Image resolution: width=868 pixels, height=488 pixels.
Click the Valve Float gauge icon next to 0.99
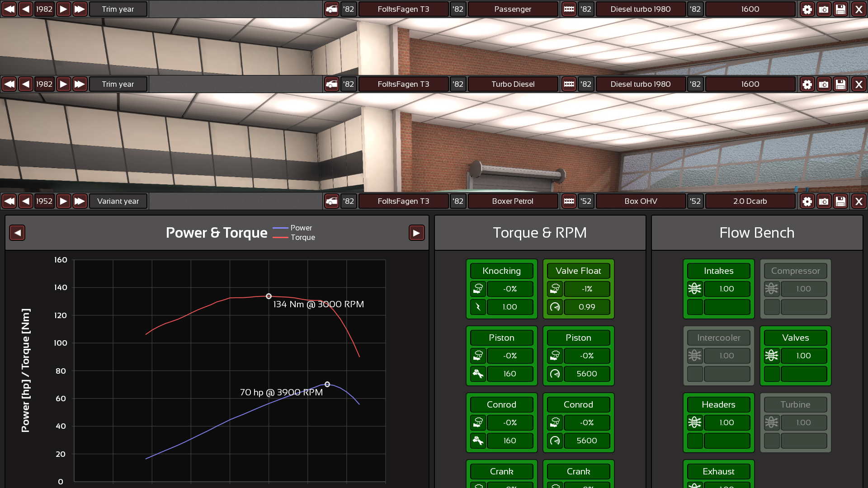pyautogui.click(x=555, y=307)
